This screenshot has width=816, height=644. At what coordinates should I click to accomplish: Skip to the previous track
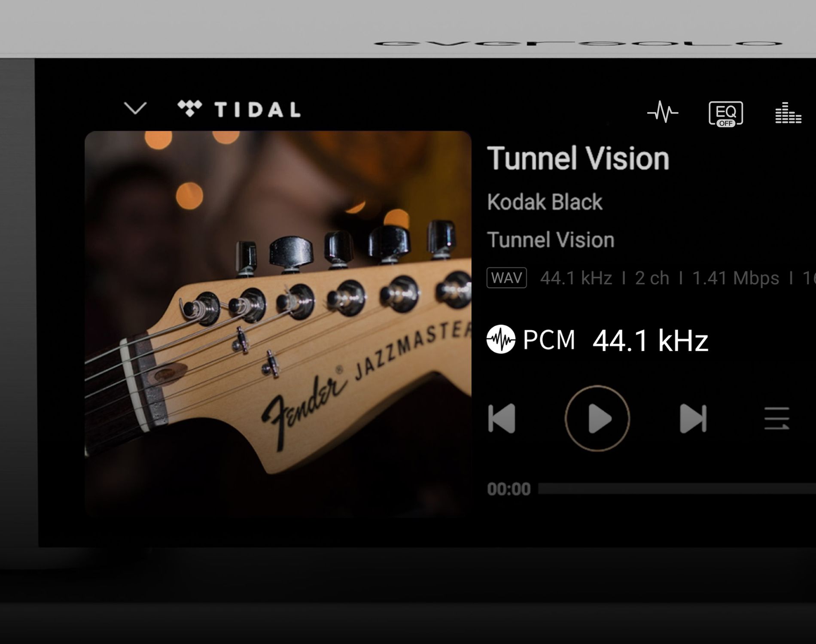[x=502, y=418]
